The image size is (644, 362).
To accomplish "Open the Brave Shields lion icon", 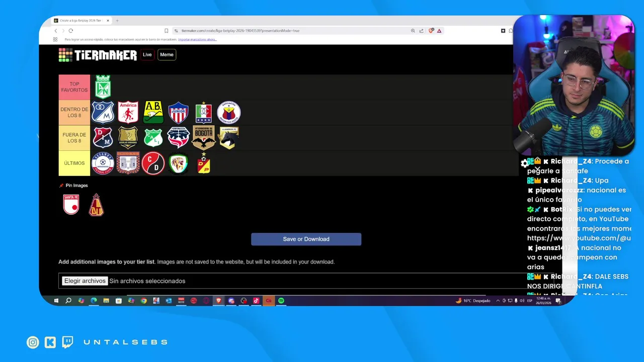I will [431, 31].
